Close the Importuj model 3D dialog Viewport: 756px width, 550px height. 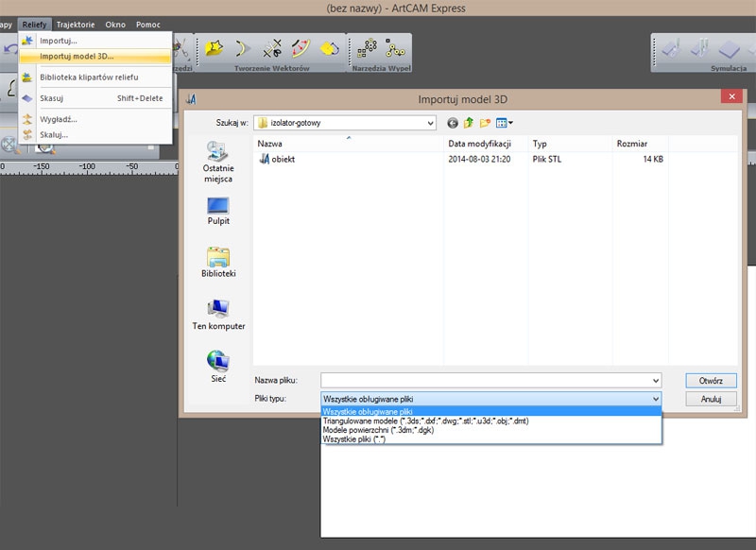click(731, 96)
